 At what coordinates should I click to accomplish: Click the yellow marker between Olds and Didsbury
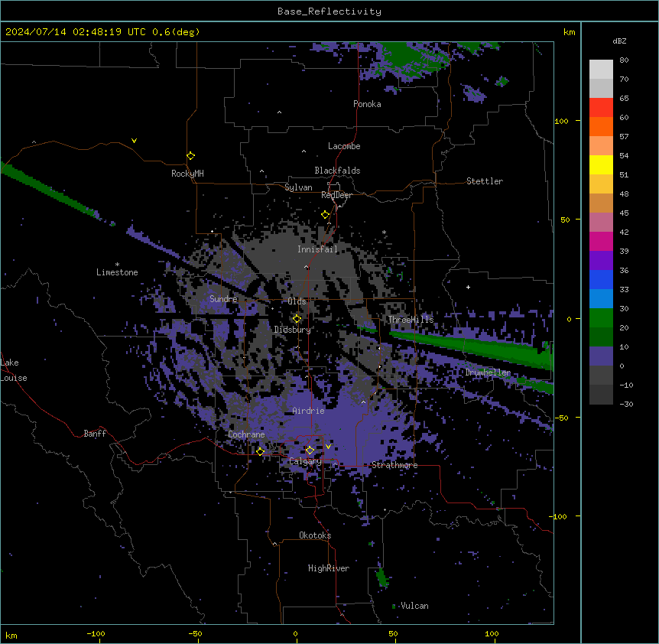pos(297,319)
